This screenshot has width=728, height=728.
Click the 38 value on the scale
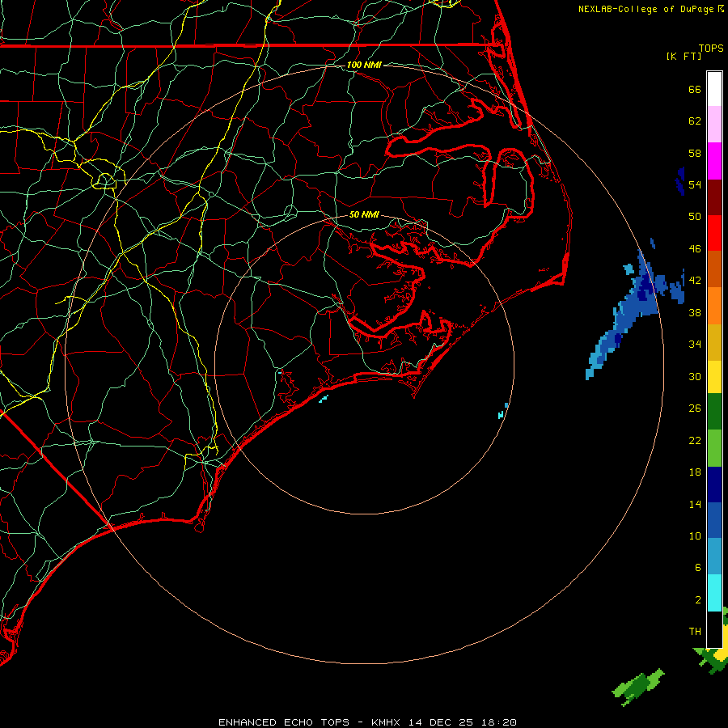(695, 312)
